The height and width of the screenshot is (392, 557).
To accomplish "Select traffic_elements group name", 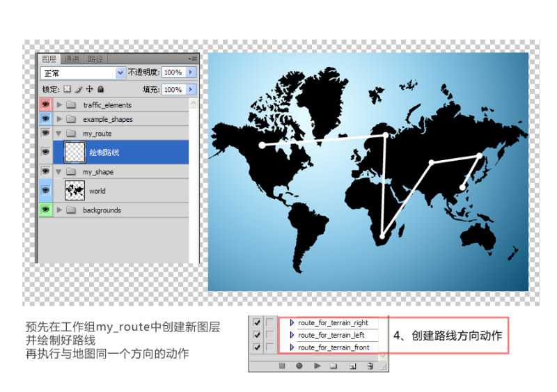I will (x=107, y=105).
